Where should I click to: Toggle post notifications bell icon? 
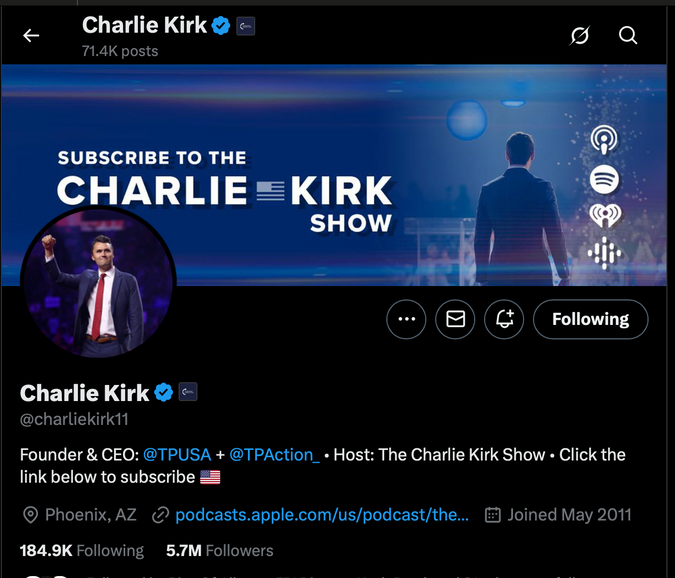504,319
